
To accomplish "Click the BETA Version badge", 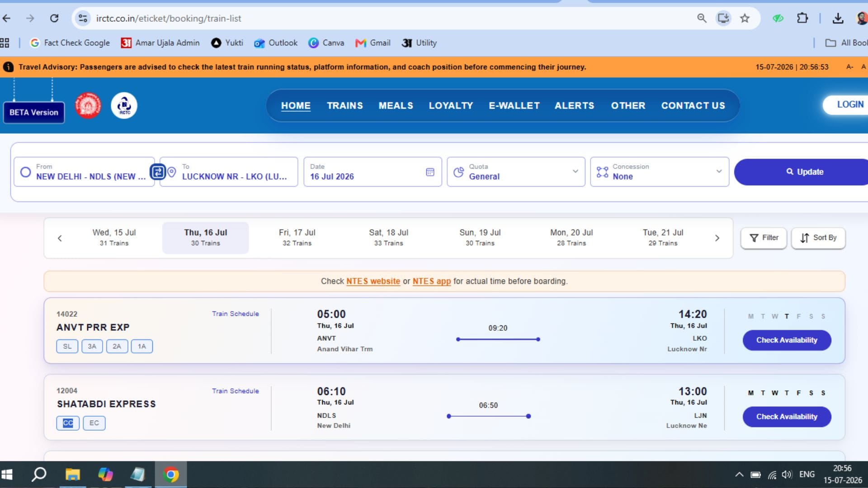I will point(34,113).
